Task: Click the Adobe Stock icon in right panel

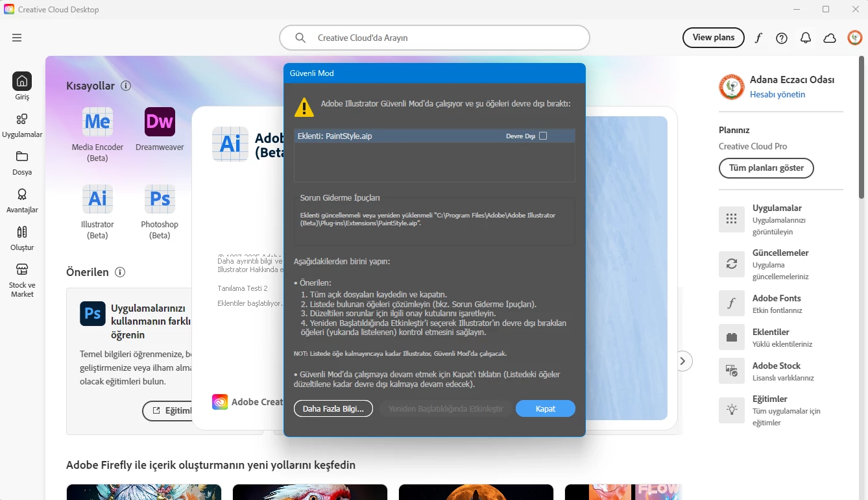Action: click(x=732, y=371)
